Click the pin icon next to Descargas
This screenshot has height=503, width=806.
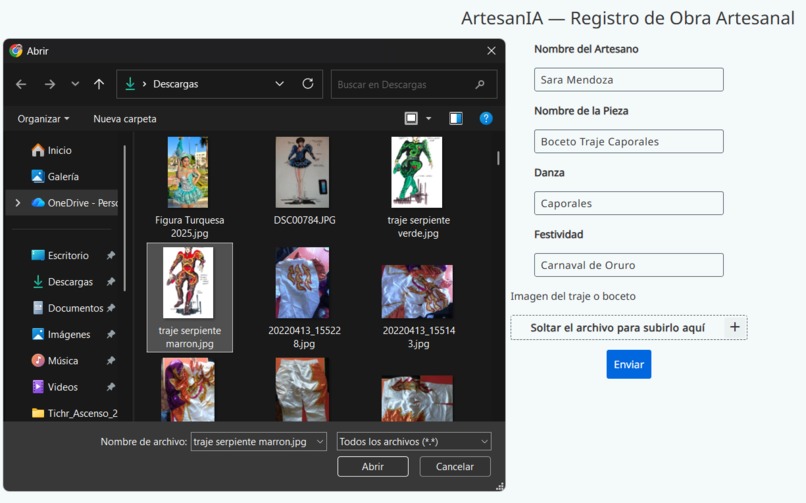pos(111,282)
